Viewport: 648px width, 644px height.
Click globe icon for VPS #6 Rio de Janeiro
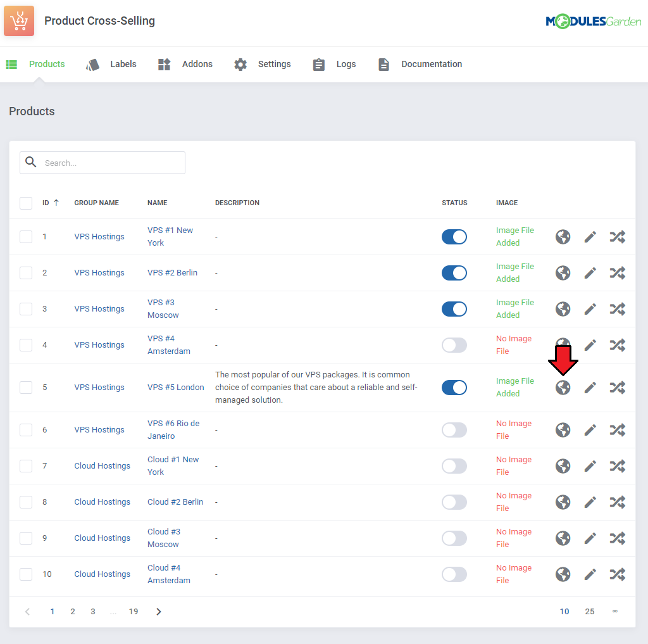(x=563, y=430)
